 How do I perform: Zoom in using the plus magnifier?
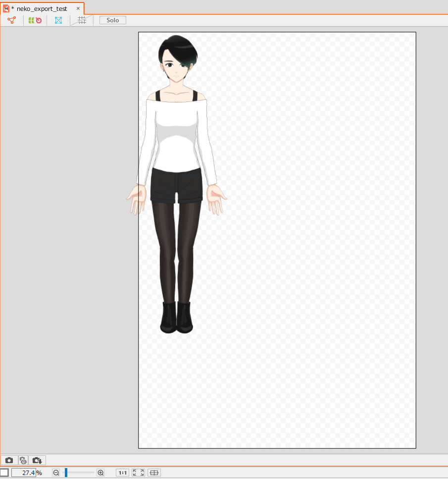pyautogui.click(x=101, y=473)
